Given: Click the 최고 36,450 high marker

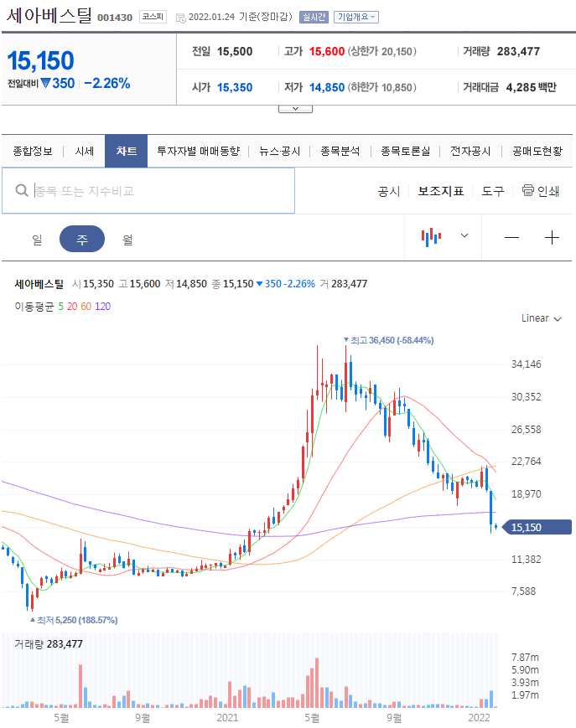Looking at the screenshot, I should (388, 340).
